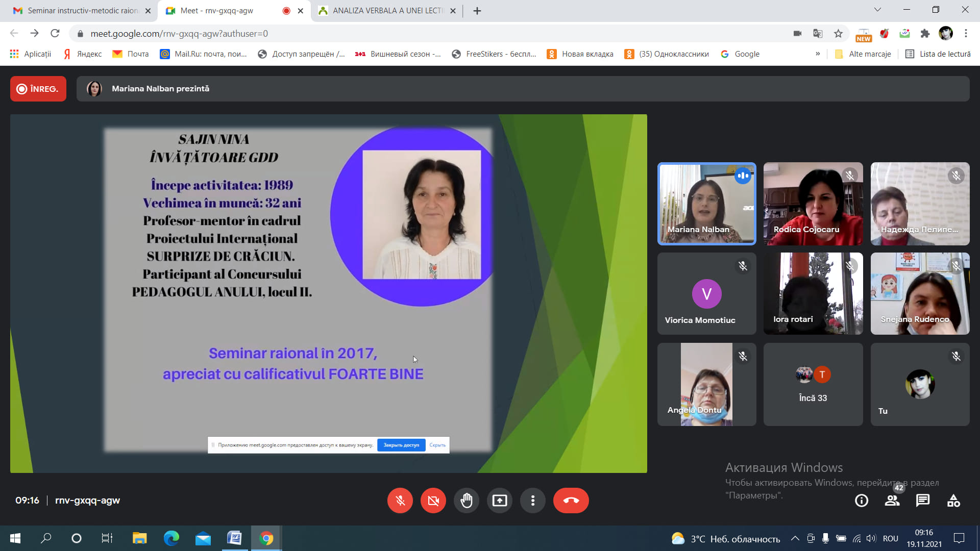
Task: Expand the hidden bookmarks chevron
Action: 818,54
